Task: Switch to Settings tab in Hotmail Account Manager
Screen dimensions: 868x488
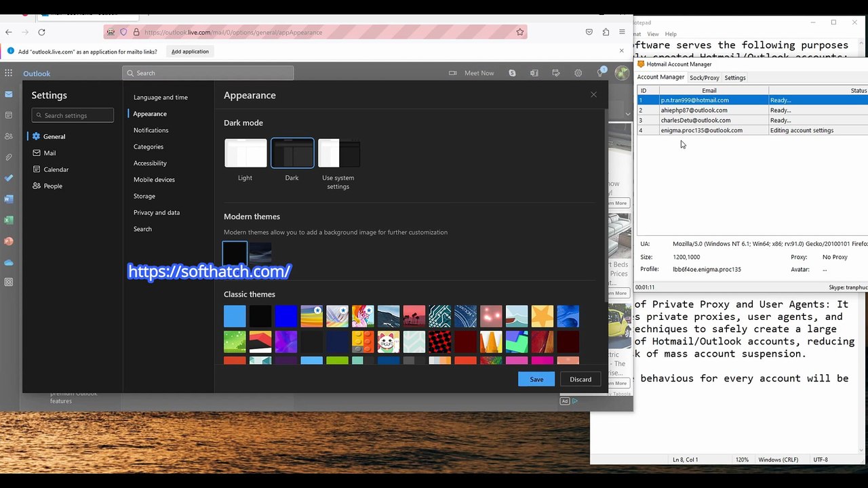Action: 735,78
